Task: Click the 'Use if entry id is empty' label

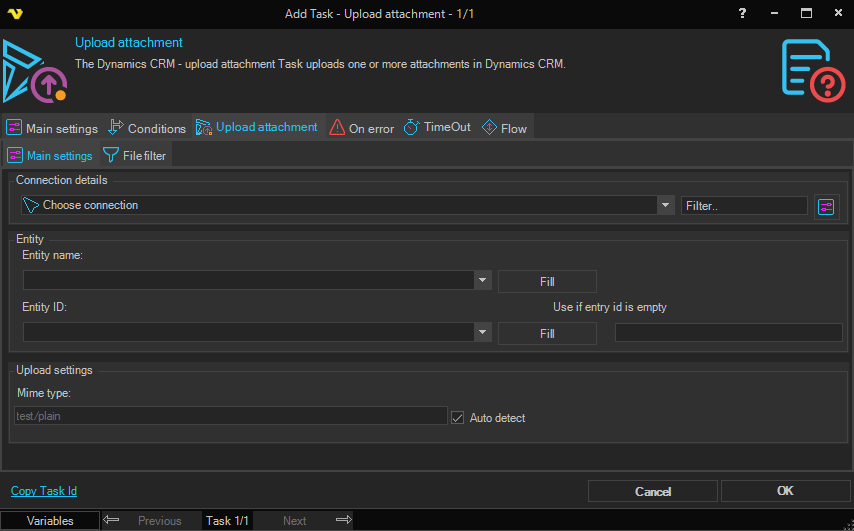Action: (609, 307)
